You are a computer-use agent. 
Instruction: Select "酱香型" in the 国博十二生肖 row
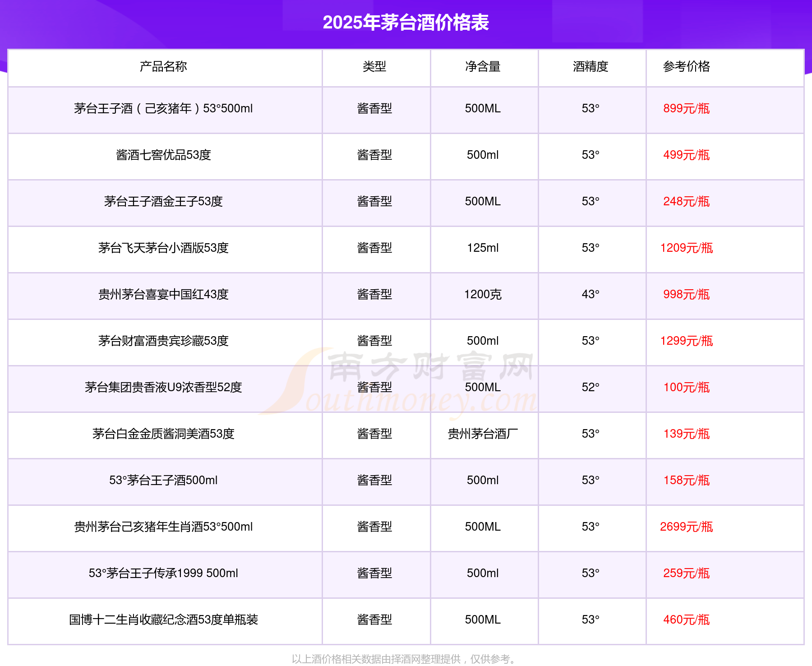[374, 620]
